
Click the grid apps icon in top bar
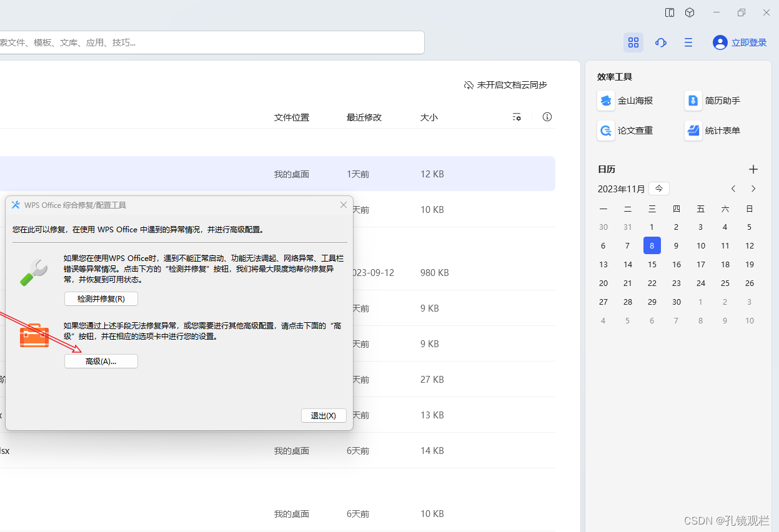point(633,42)
